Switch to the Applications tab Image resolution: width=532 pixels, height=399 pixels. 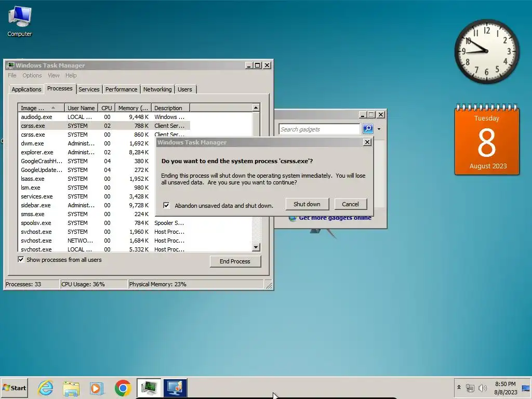point(26,89)
